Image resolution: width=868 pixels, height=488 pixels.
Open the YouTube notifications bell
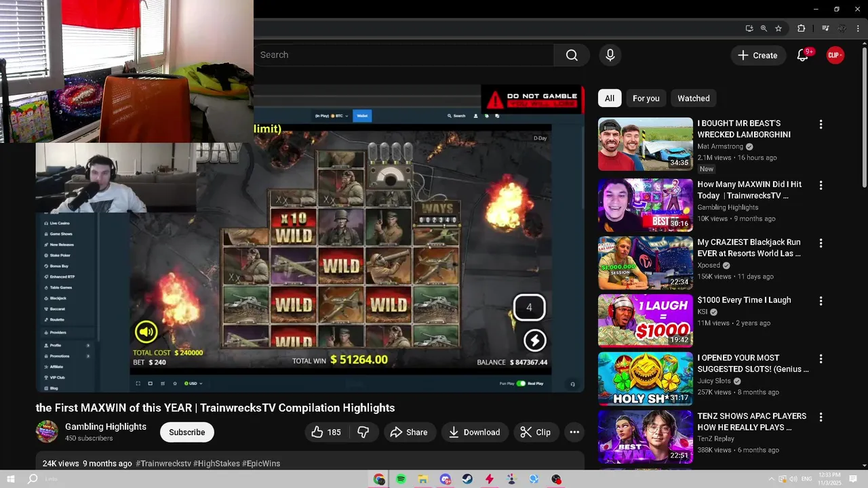pyautogui.click(x=802, y=55)
